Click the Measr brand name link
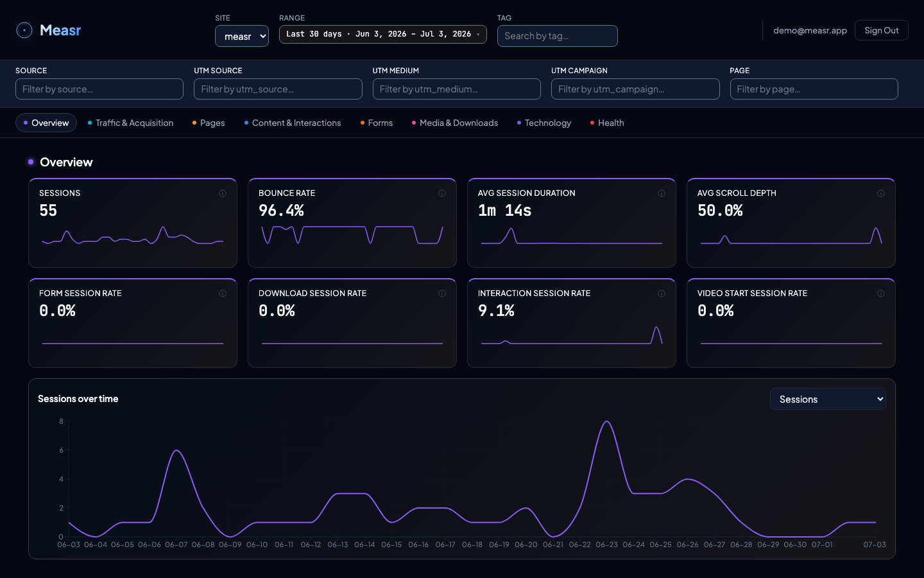 (60, 30)
